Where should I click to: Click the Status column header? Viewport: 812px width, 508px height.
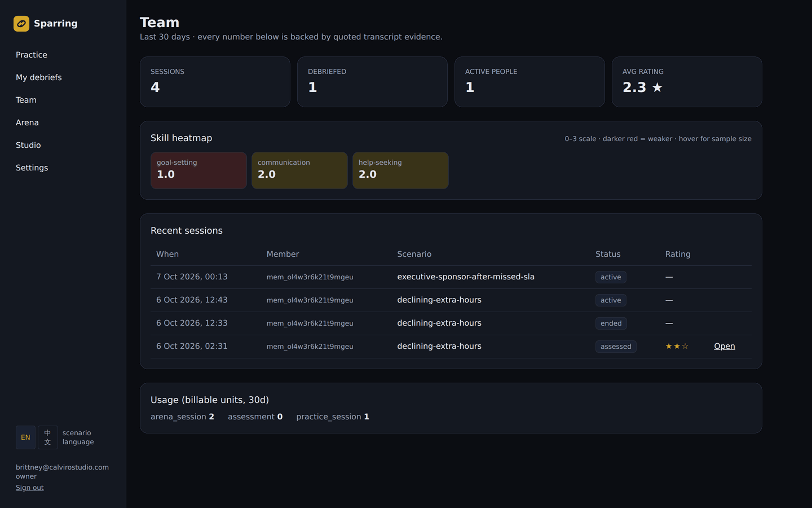[608, 254]
